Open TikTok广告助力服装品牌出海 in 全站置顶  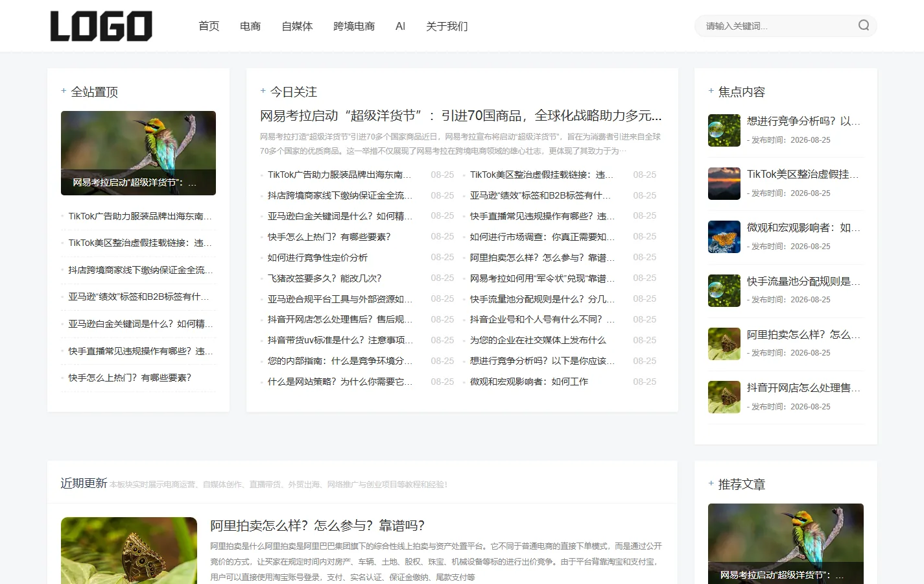pos(140,216)
